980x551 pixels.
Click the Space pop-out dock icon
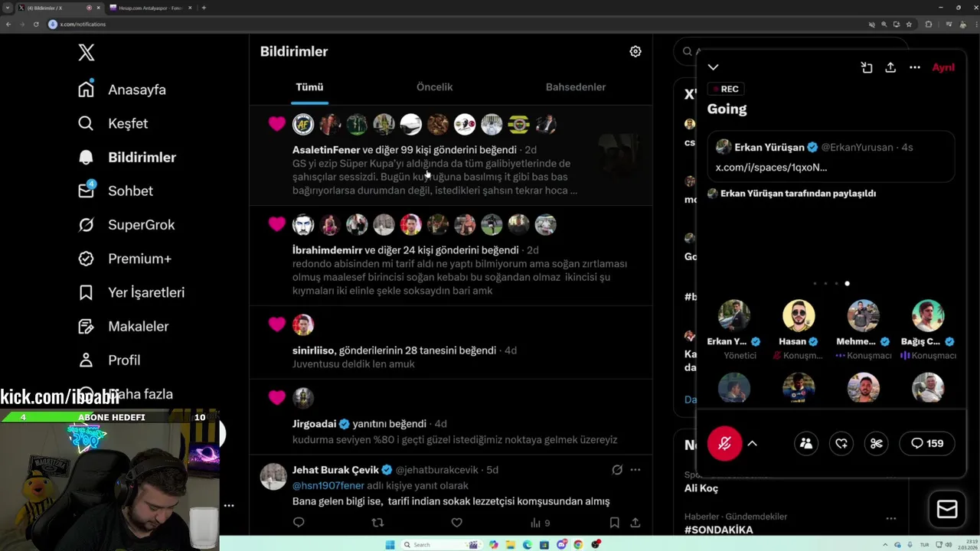click(x=867, y=67)
